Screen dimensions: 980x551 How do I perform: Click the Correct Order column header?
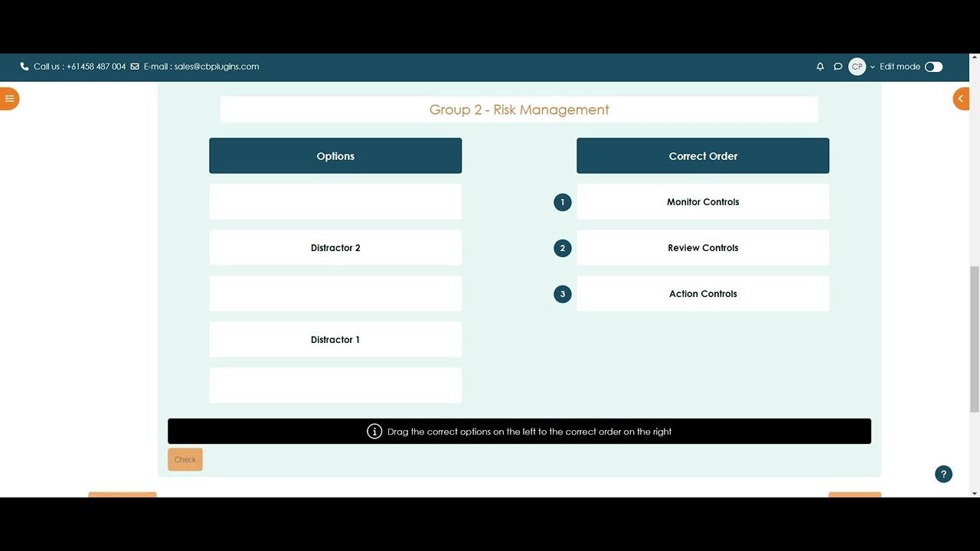click(x=703, y=155)
